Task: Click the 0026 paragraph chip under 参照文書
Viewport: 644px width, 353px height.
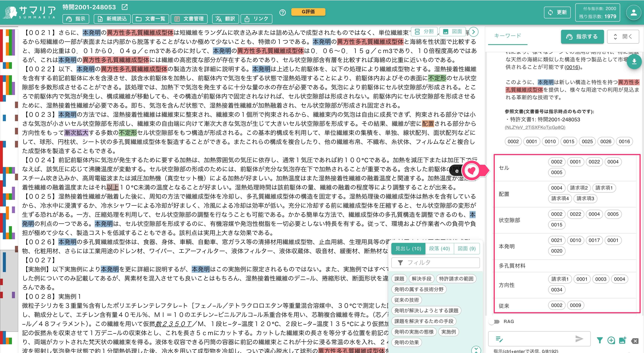Action: [606, 142]
